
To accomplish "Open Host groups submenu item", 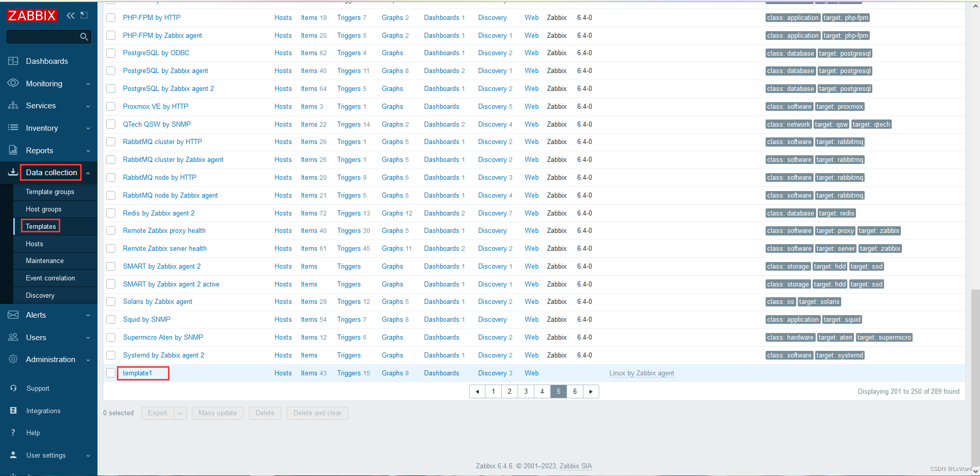I will click(x=43, y=209).
